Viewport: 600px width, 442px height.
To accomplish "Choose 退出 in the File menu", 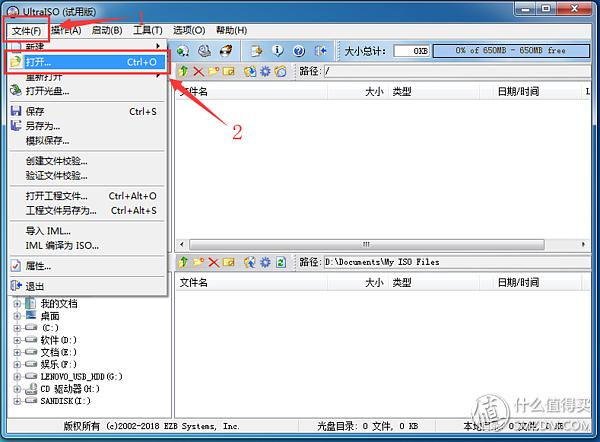I will [x=87, y=286].
